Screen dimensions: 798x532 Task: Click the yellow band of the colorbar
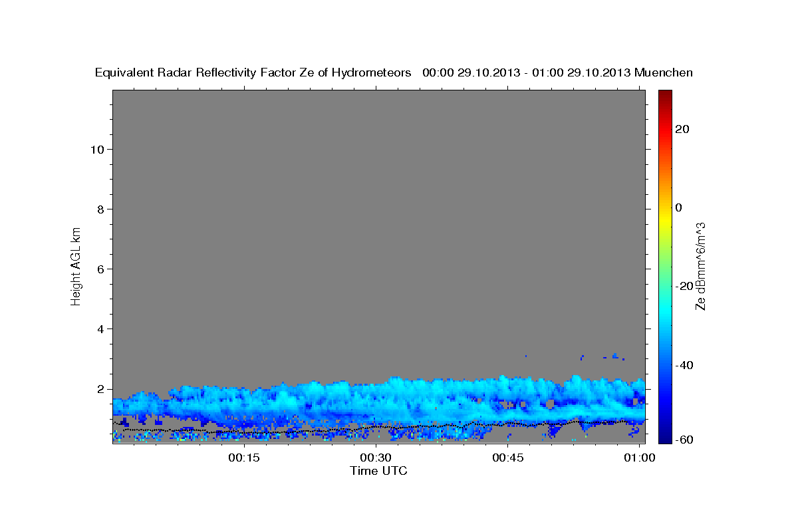(664, 219)
